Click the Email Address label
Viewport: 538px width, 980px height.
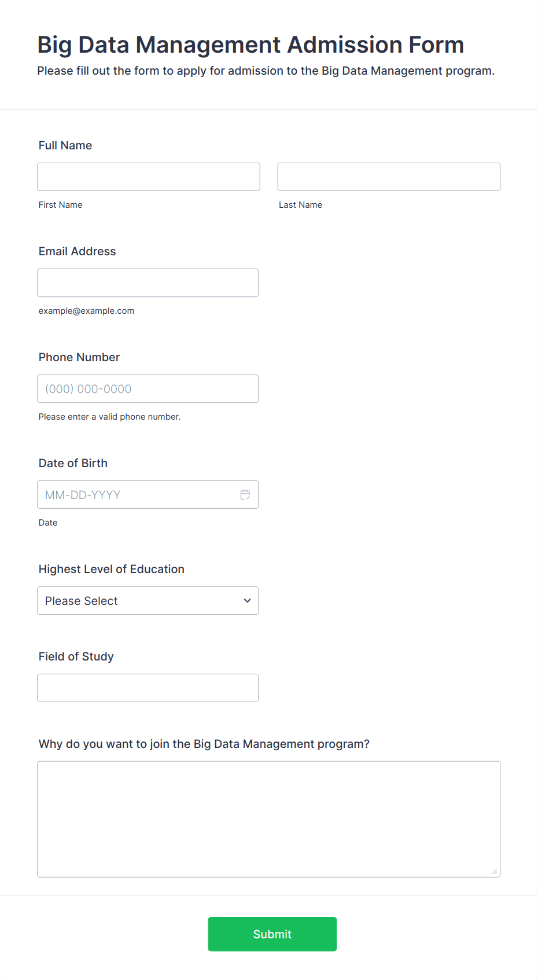78,251
